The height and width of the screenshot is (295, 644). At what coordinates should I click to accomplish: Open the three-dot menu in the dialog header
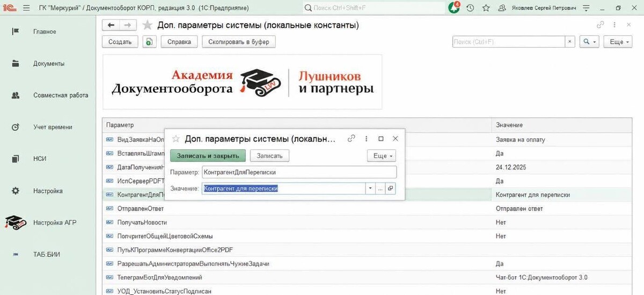(366, 138)
